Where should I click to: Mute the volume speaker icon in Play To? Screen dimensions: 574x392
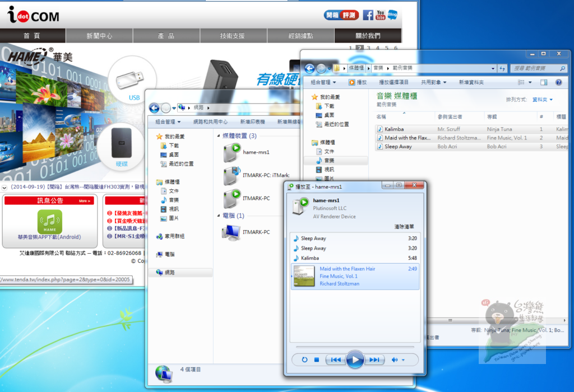click(395, 360)
